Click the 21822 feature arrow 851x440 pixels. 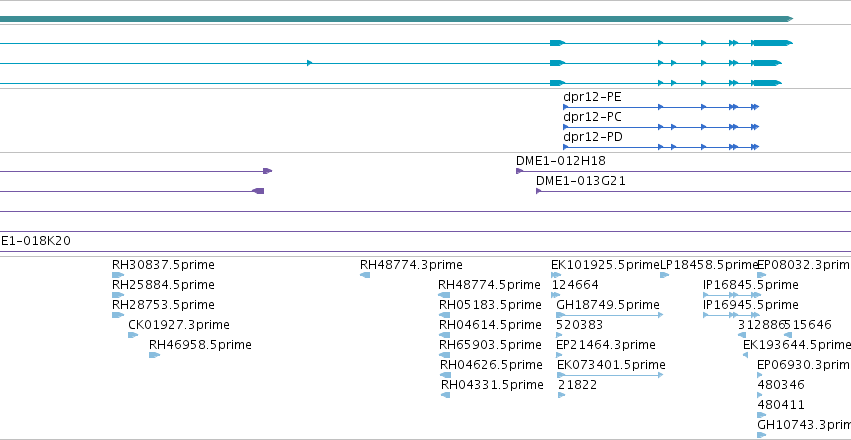pos(562,395)
